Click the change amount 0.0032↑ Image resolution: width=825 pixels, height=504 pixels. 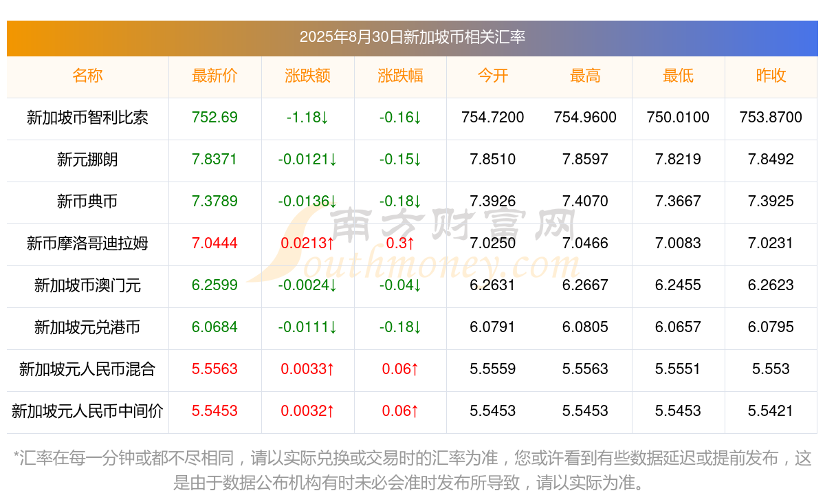[307, 411]
